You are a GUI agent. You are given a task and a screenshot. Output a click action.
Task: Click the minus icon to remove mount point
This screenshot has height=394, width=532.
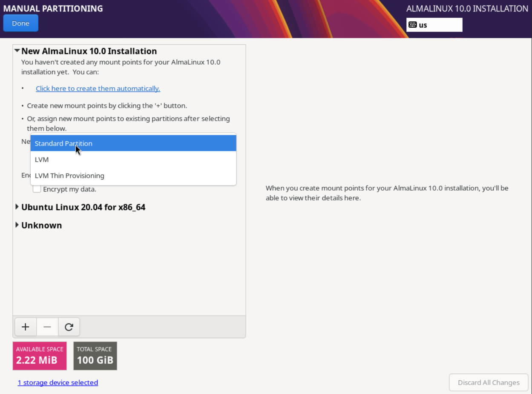click(x=47, y=327)
